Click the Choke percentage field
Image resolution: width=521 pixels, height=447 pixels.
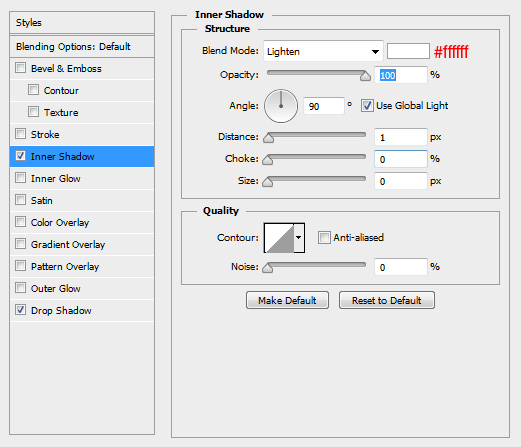[x=401, y=159]
